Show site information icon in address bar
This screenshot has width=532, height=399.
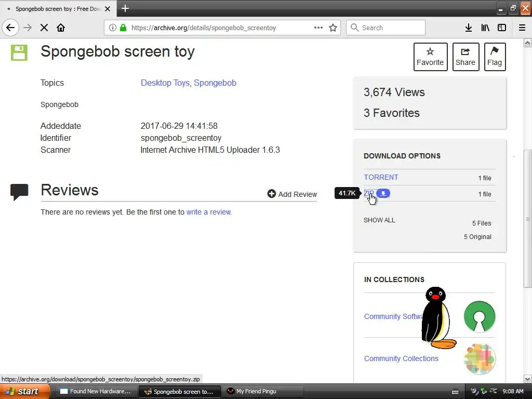pos(112,28)
